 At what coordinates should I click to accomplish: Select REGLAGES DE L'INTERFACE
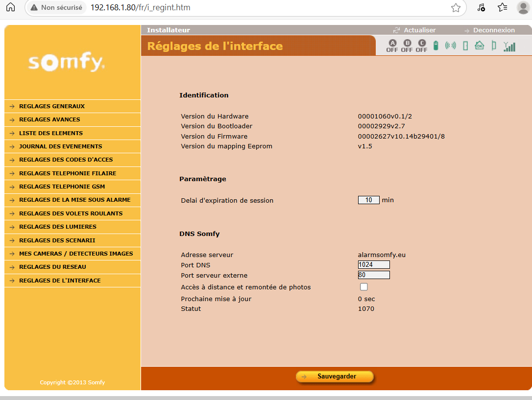click(73, 281)
